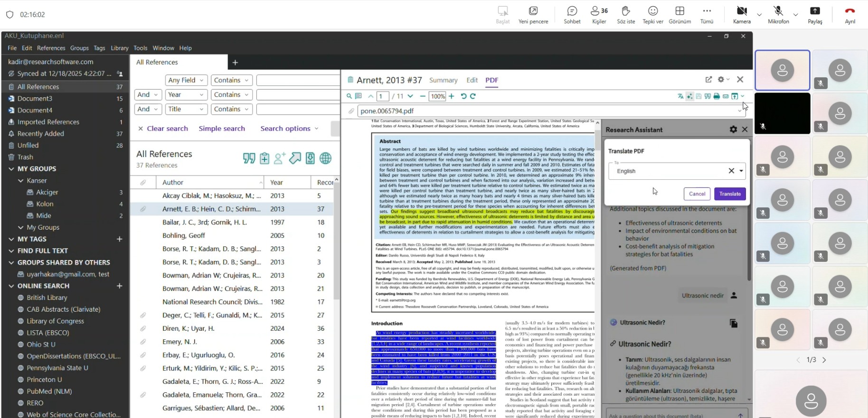This screenshot has height=418, width=868.
Task: Open the online search globe icon
Action: 325,158
